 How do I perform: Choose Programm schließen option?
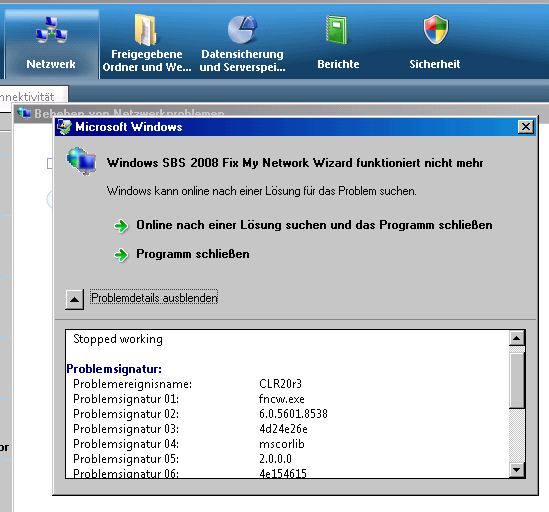193,254
